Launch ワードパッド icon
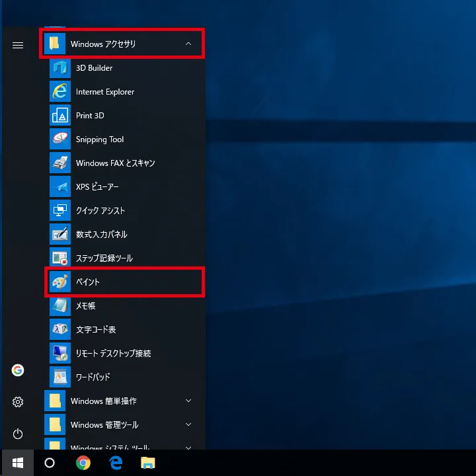Viewport: 476px width, 476px height. pos(59,377)
